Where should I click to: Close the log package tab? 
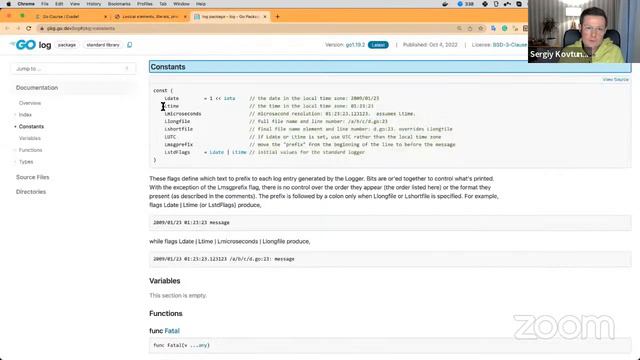pos(265,16)
